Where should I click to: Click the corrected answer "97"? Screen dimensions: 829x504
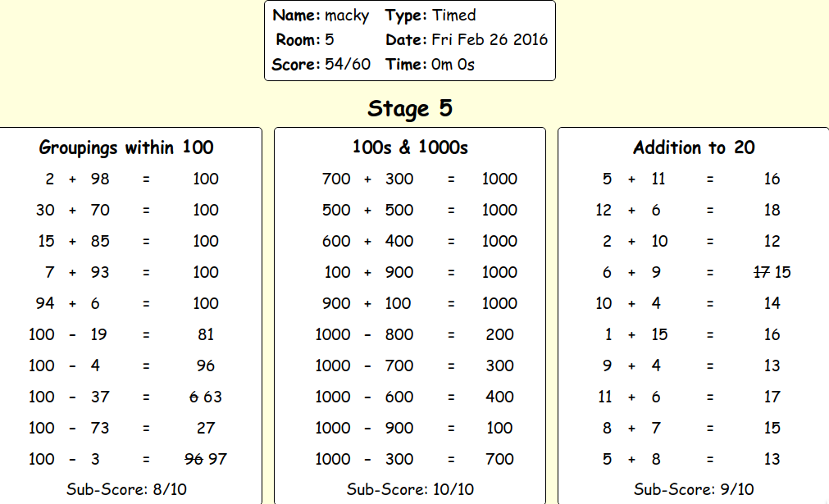click(217, 459)
